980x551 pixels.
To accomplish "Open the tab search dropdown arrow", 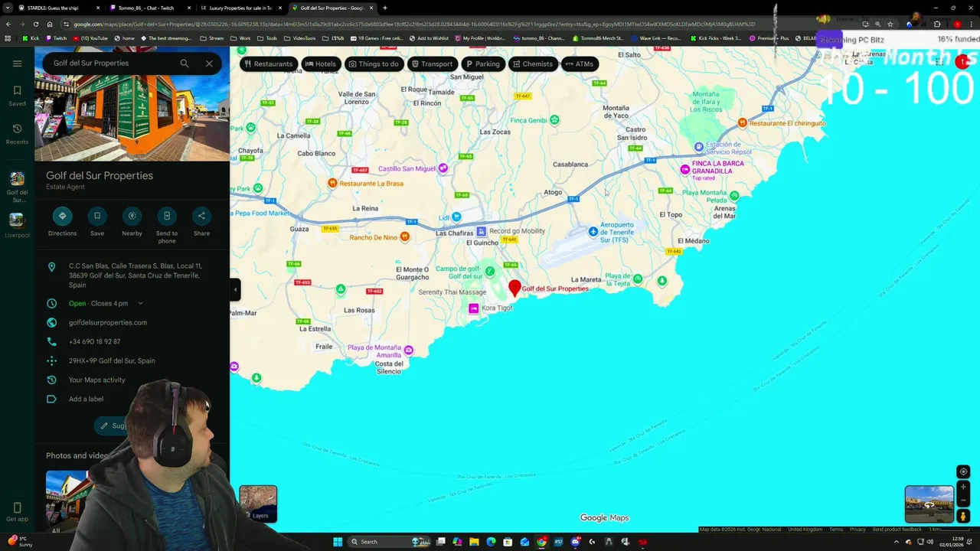I will point(7,8).
